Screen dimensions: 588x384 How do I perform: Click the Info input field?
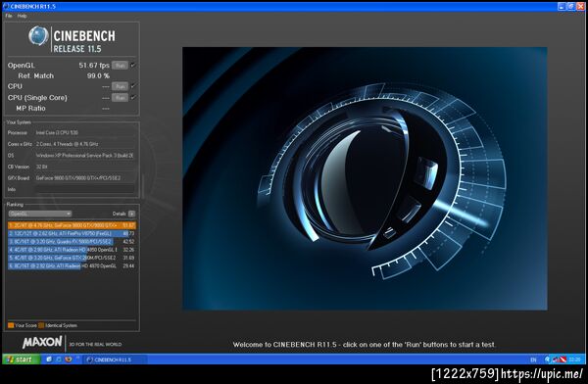(x=84, y=189)
